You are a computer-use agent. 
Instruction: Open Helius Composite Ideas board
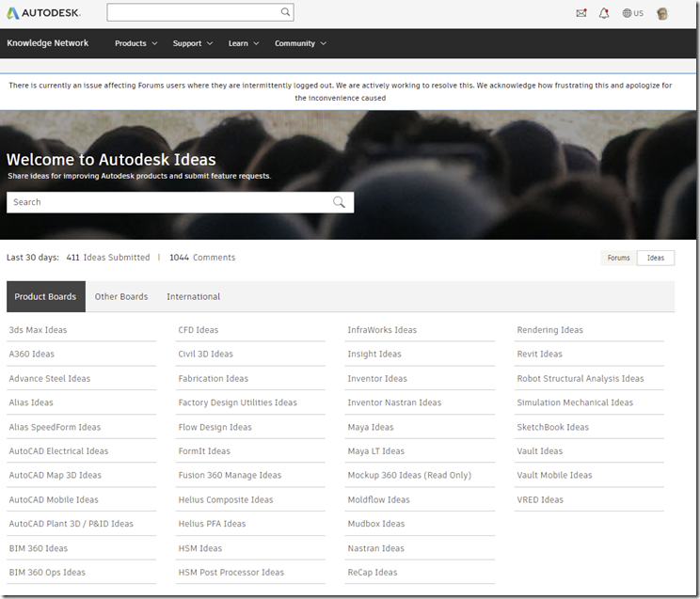click(226, 500)
